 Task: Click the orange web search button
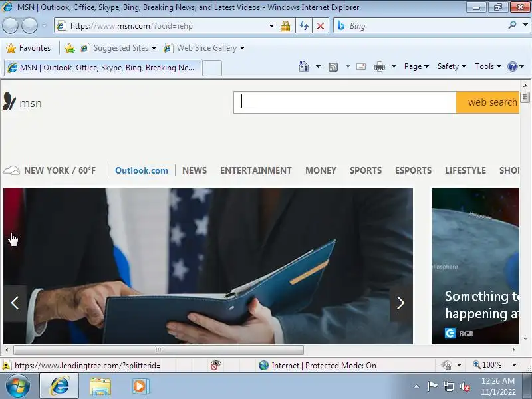click(x=487, y=102)
